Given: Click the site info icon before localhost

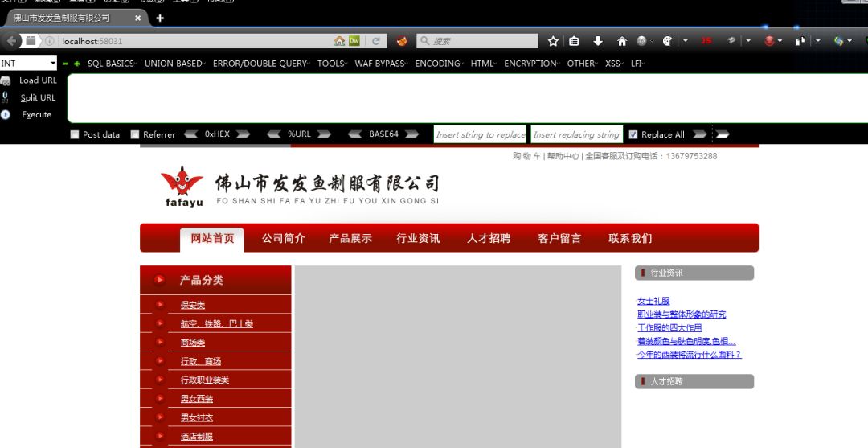Looking at the screenshot, I should [x=49, y=41].
